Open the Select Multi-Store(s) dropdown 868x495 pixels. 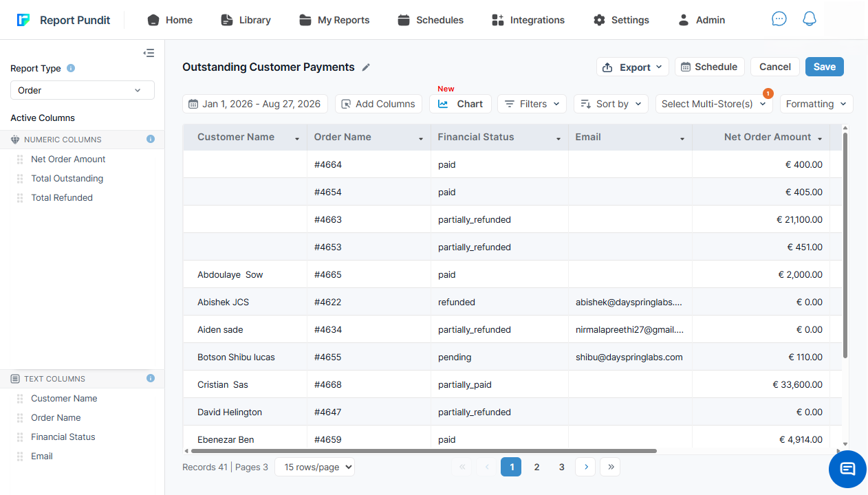pos(714,104)
